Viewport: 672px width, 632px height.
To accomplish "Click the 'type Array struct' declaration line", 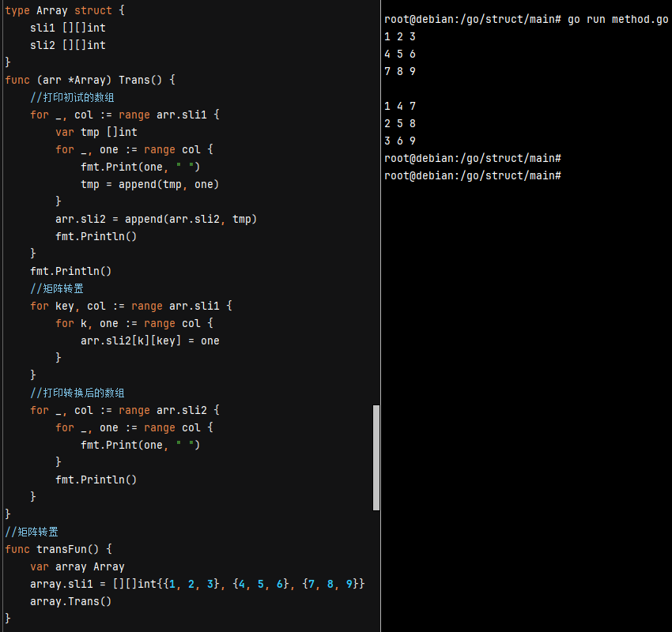I will tap(65, 10).
